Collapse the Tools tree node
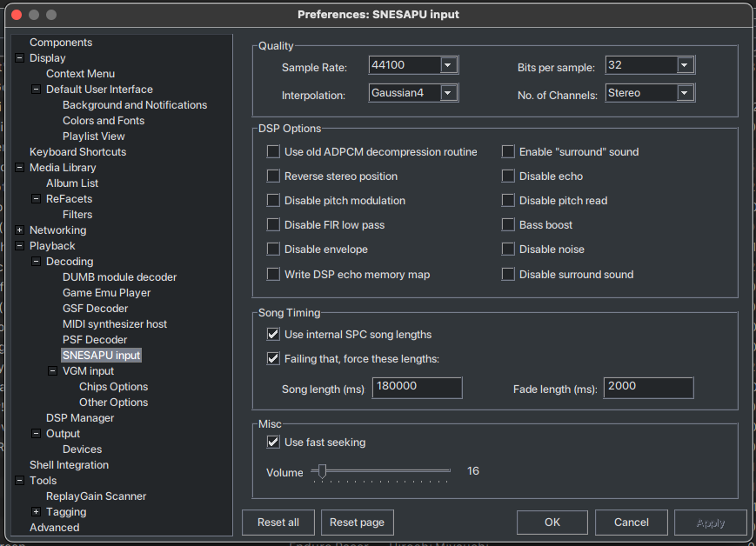The height and width of the screenshot is (546, 756). pos(19,481)
